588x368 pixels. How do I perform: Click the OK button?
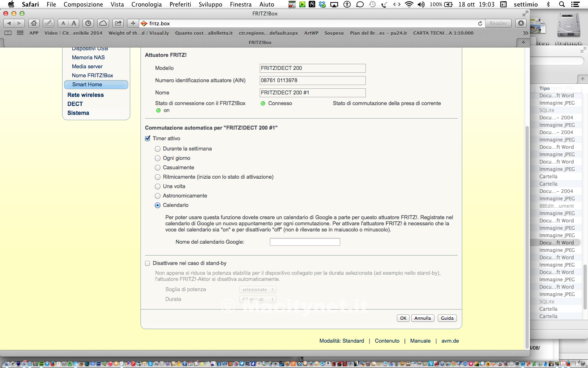tap(403, 318)
